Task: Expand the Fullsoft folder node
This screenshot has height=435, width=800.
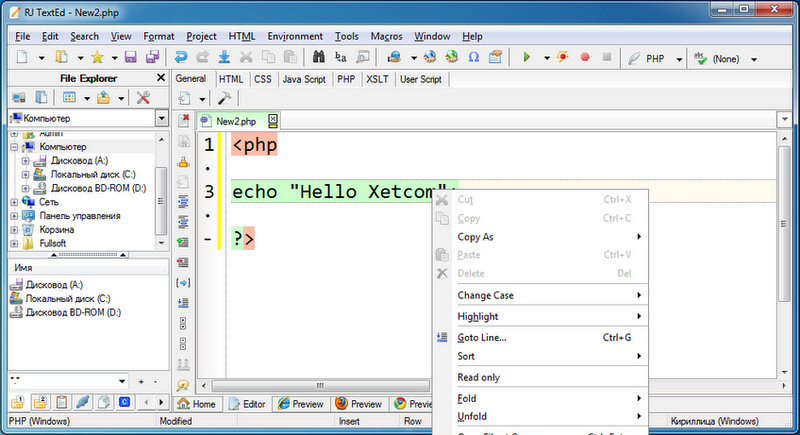Action: point(14,244)
